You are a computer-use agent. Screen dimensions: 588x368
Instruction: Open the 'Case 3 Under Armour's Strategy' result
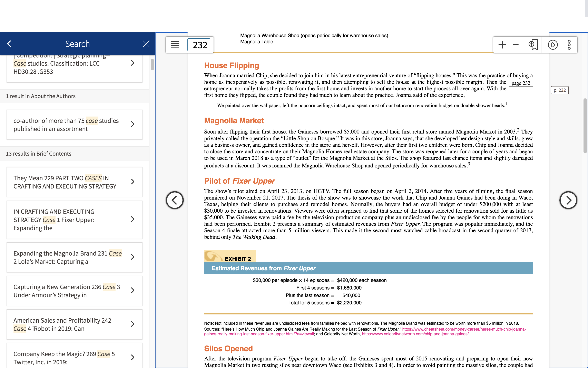[74, 291]
